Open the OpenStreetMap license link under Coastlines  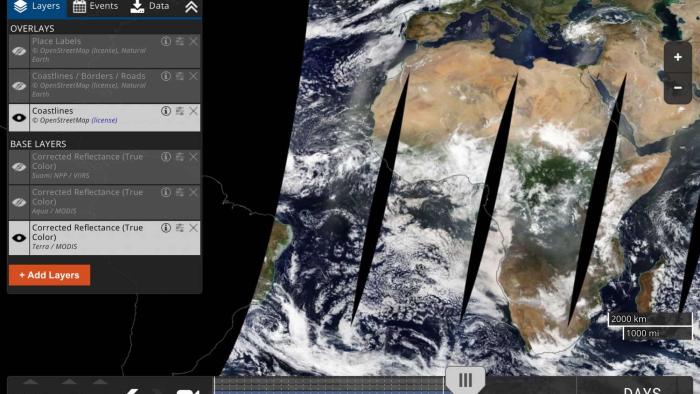click(104, 120)
